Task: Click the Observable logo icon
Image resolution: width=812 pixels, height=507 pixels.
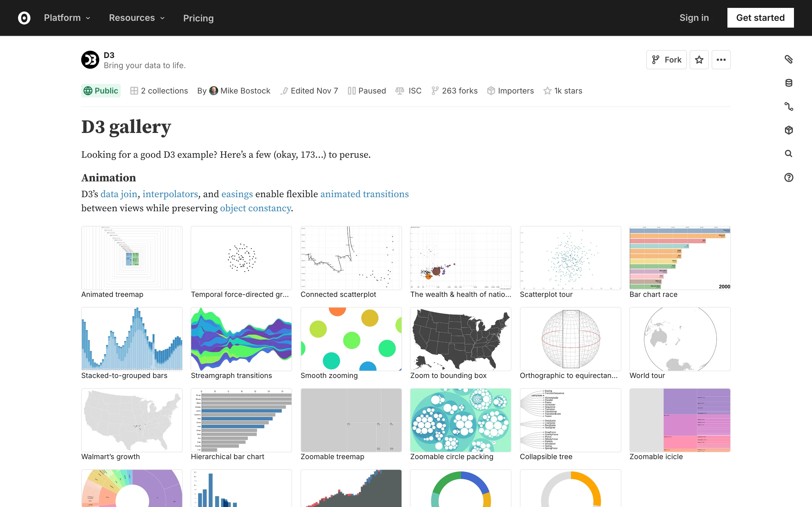Action: pos(24,18)
